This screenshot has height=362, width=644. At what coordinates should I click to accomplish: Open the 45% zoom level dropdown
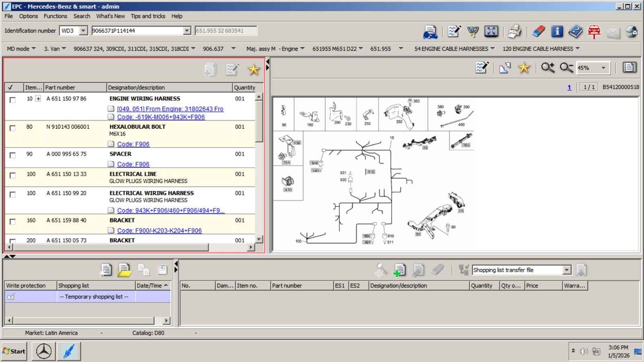(x=603, y=68)
